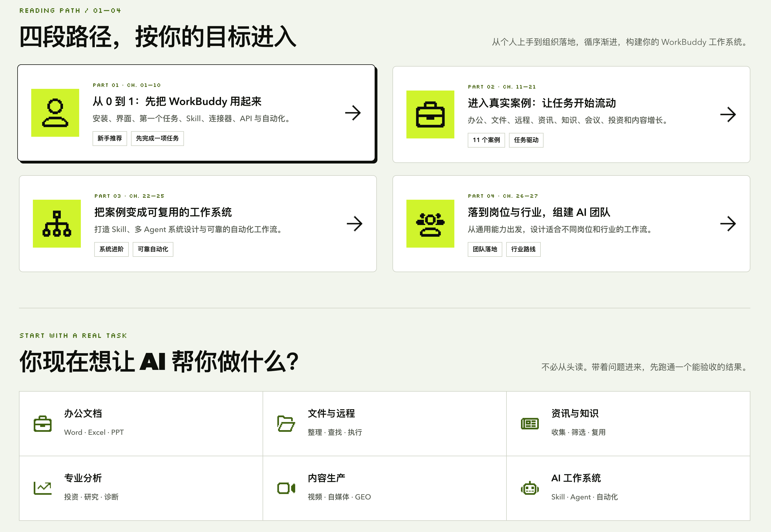Click the robot icon beside AI 工作系统
Viewport: 771px width, 532px height.
(530, 488)
